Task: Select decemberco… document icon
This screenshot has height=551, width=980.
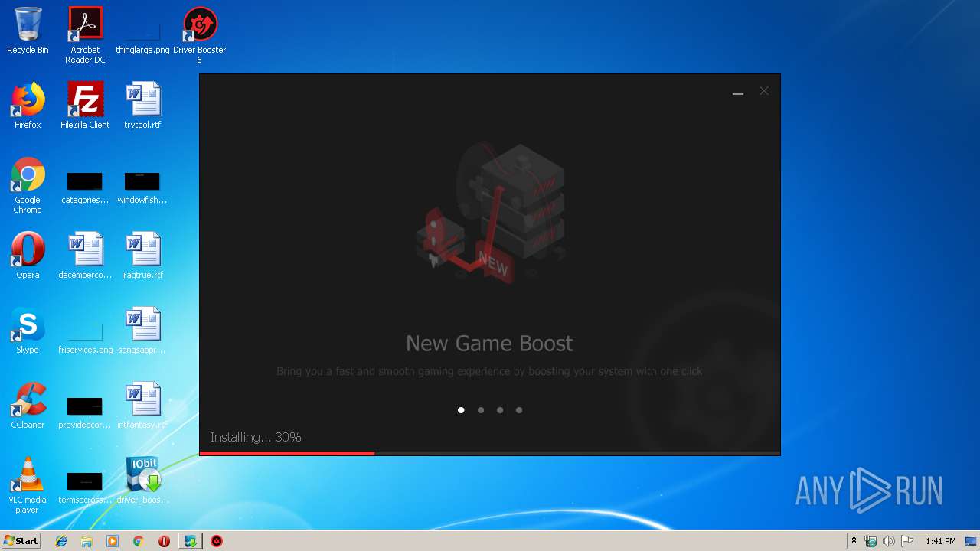Action: coord(85,256)
